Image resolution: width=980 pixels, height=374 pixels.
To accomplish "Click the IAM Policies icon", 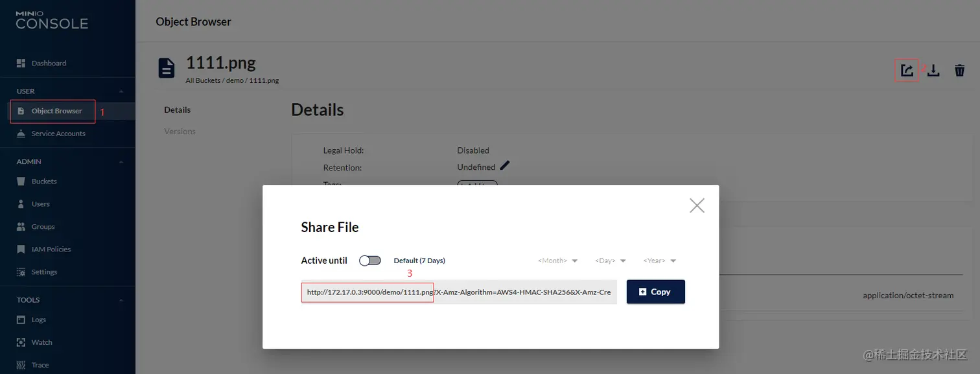I will tap(20, 250).
